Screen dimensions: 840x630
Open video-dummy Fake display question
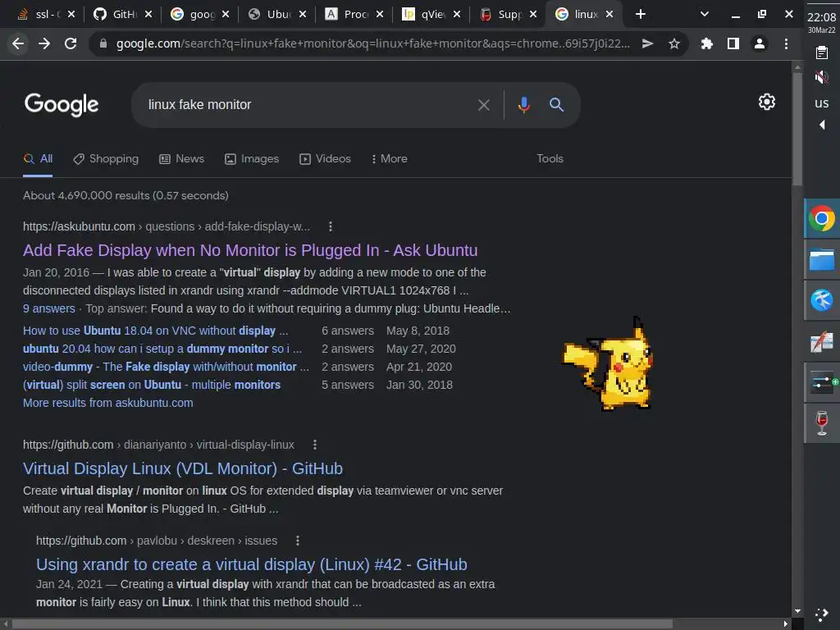click(166, 367)
